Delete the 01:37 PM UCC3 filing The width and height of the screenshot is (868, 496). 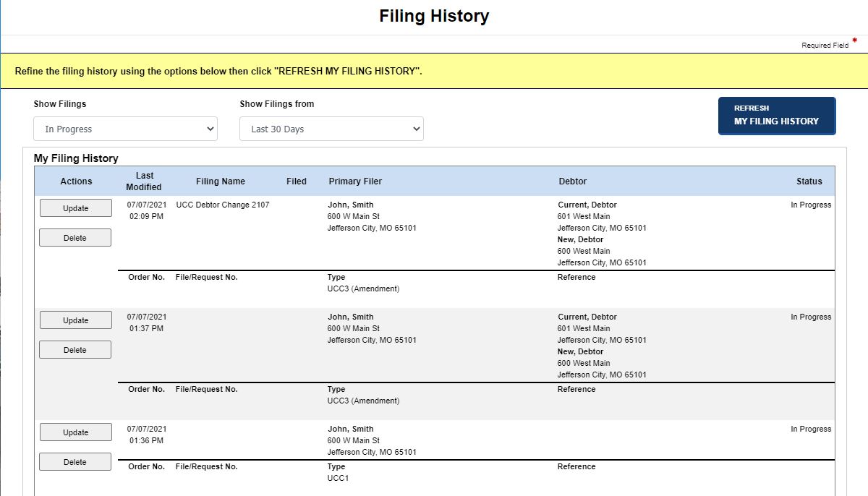(x=75, y=349)
